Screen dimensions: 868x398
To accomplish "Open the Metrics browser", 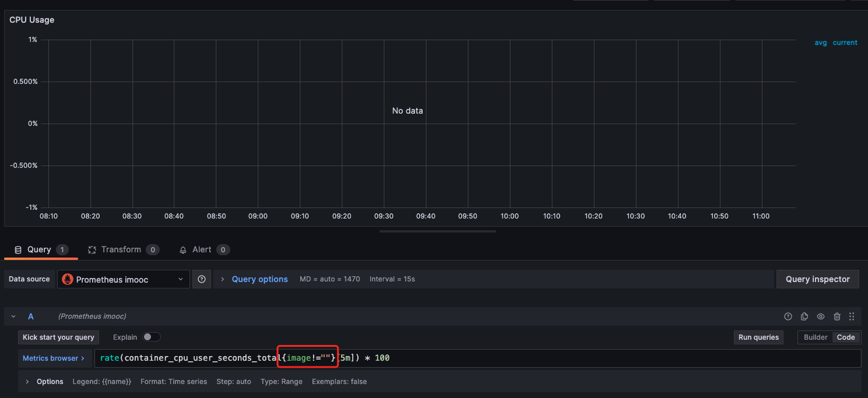I will [54, 358].
